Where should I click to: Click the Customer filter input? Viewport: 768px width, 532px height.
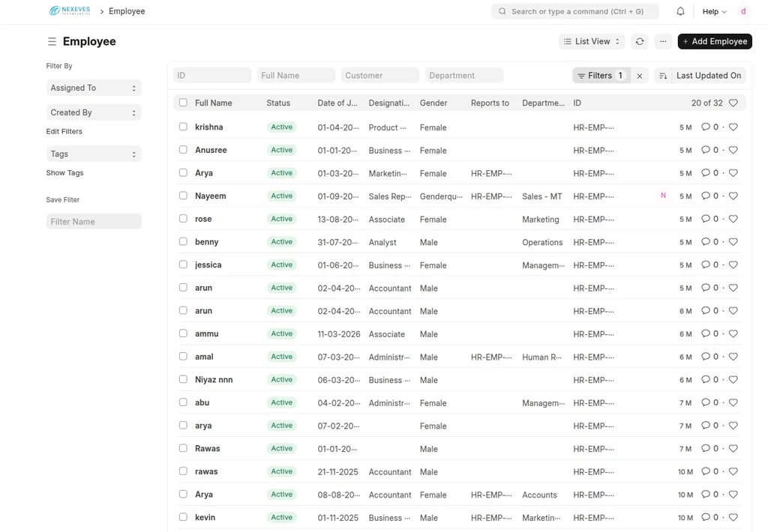click(380, 76)
